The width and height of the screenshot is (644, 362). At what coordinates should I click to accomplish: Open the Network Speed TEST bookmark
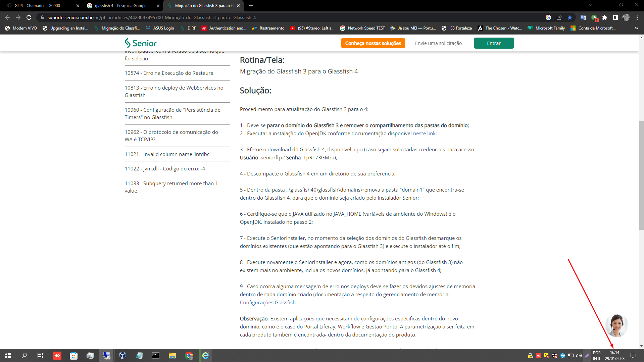pos(362,28)
